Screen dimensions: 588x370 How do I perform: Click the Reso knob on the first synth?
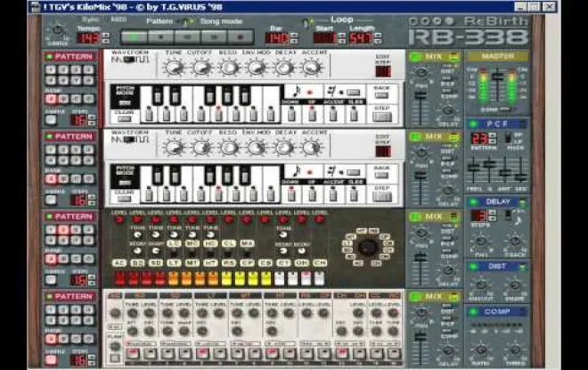(229, 68)
